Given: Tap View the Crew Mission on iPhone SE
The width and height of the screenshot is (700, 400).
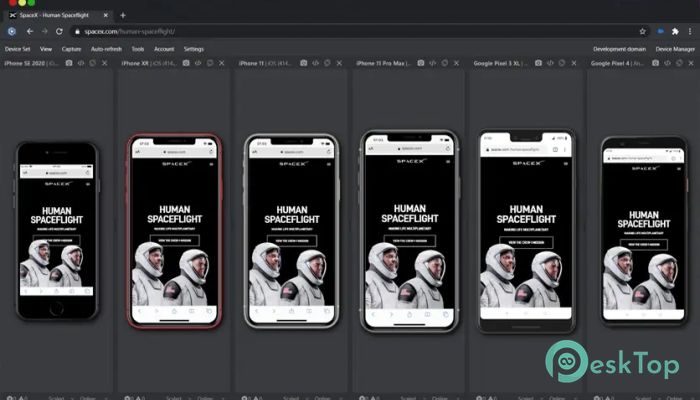Looking at the screenshot, I should click(57, 240).
